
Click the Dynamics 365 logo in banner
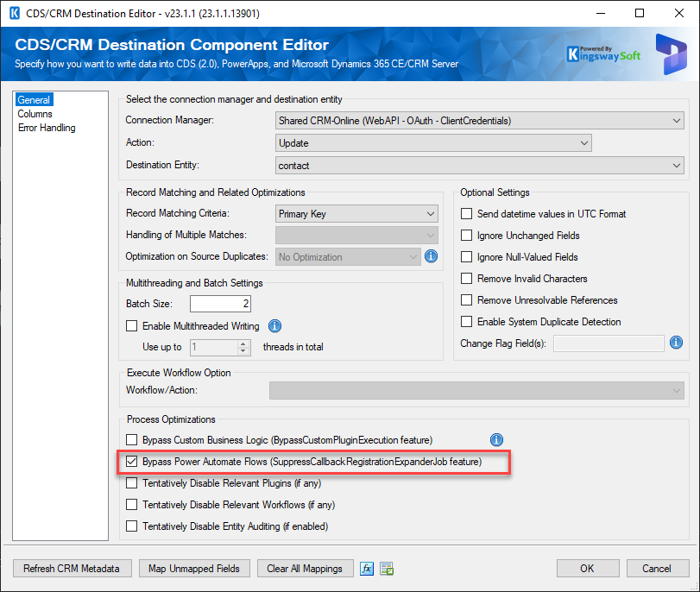coord(671,54)
